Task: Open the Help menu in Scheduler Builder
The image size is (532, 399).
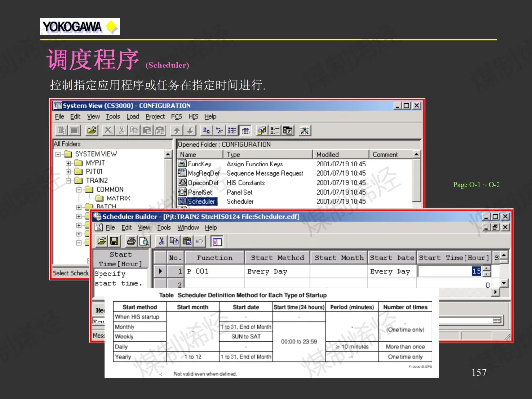Action: [x=211, y=227]
